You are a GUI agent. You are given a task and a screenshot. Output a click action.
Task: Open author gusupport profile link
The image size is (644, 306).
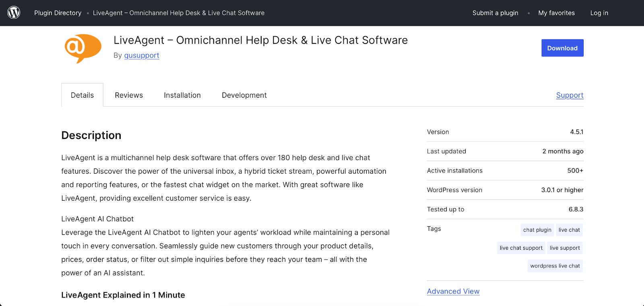coord(142,55)
